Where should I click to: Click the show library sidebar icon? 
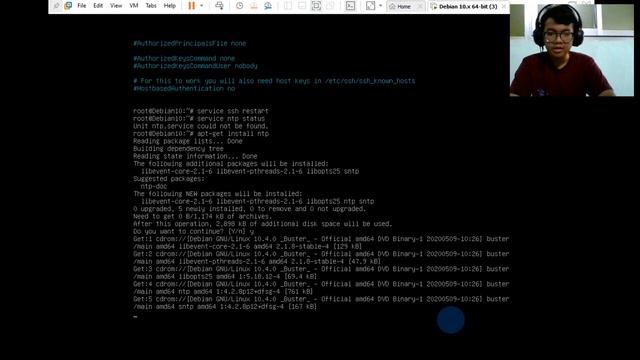tap(288, 6)
